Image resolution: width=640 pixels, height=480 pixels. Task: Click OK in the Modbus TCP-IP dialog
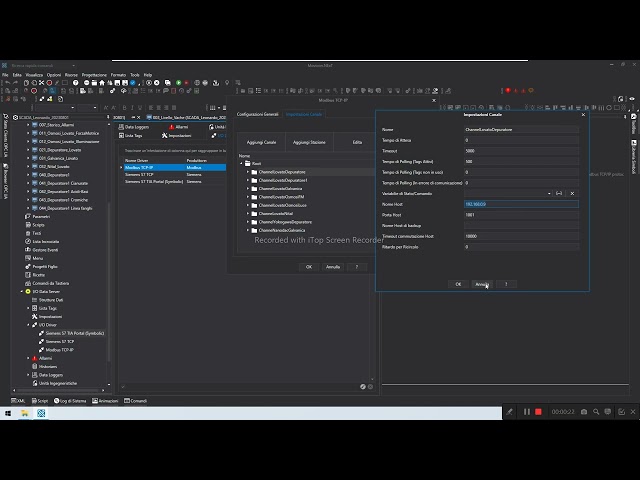tap(309, 267)
